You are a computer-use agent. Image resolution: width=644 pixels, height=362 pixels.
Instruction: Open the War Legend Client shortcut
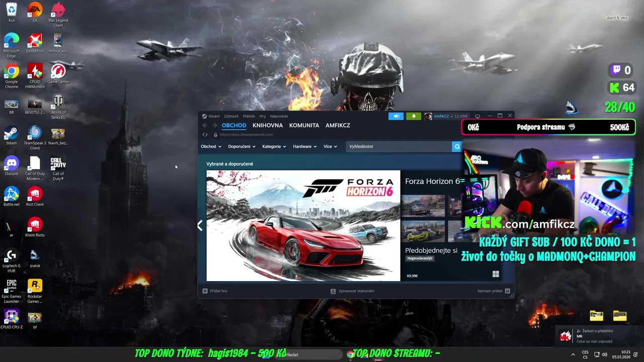click(x=58, y=15)
